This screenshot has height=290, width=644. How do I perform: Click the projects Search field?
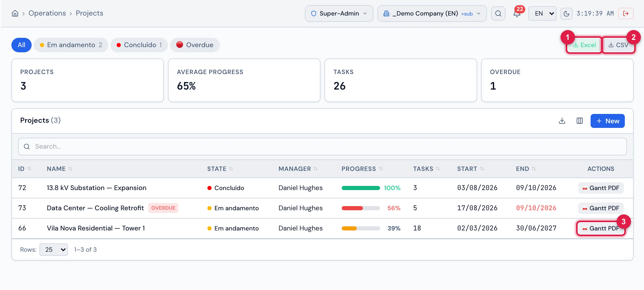(322, 147)
